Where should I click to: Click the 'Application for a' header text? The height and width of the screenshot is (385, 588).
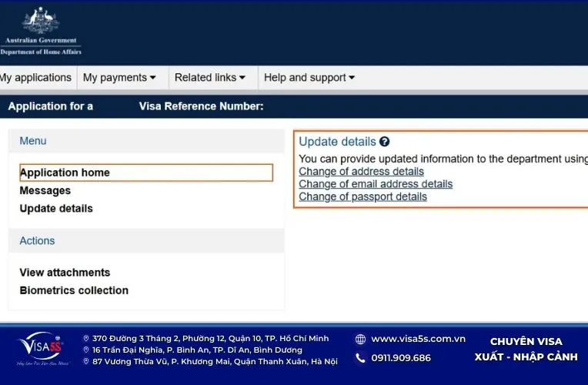[51, 106]
